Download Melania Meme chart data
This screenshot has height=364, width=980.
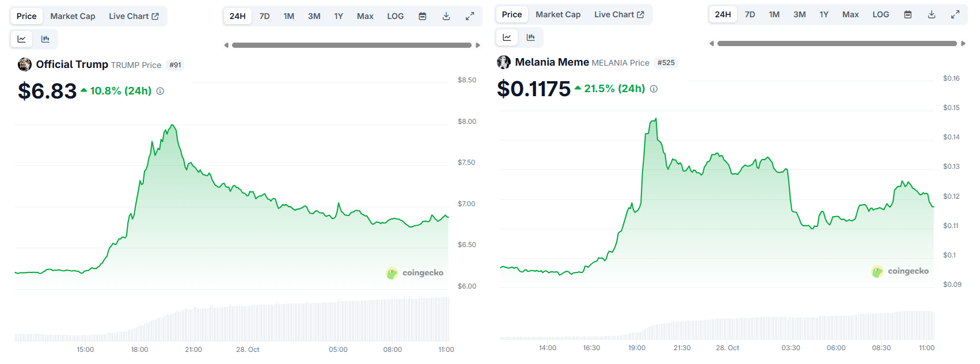point(932,14)
